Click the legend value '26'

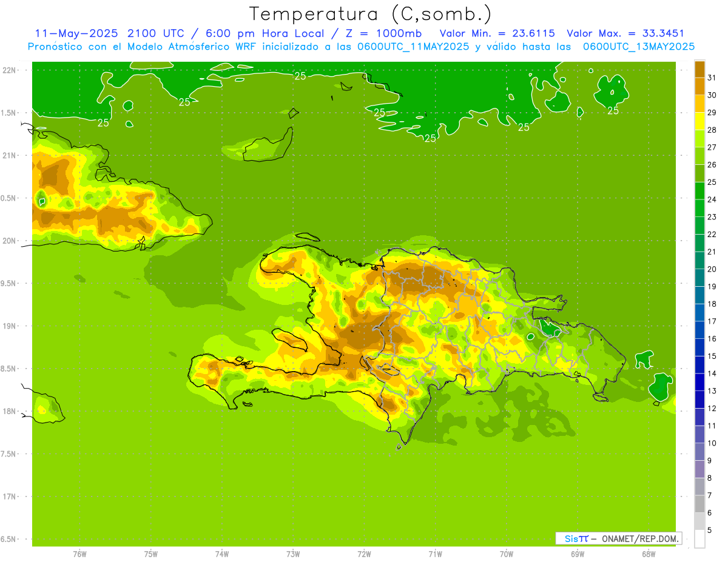tap(712, 165)
